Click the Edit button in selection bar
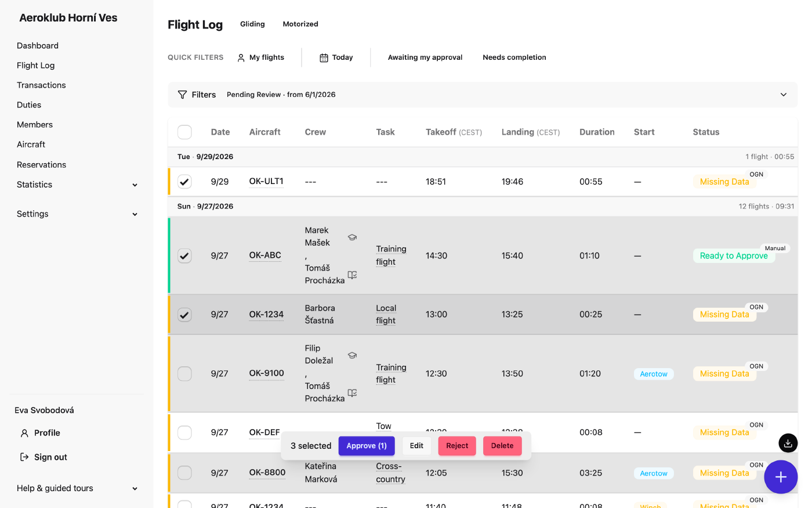This screenshot has width=812, height=508. 416,446
